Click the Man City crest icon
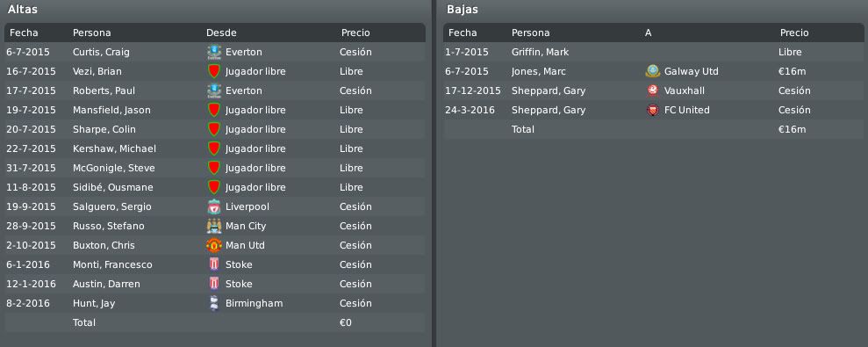The width and height of the screenshot is (868, 347). 213,226
